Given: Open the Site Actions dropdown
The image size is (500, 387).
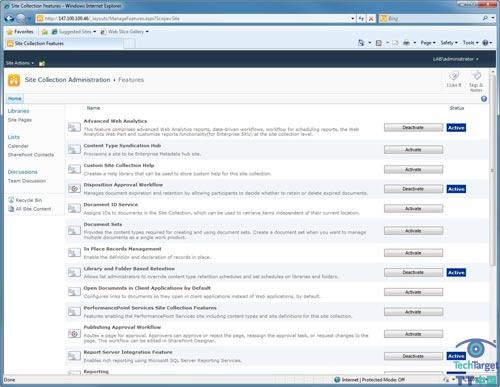Looking at the screenshot, I should (x=20, y=63).
